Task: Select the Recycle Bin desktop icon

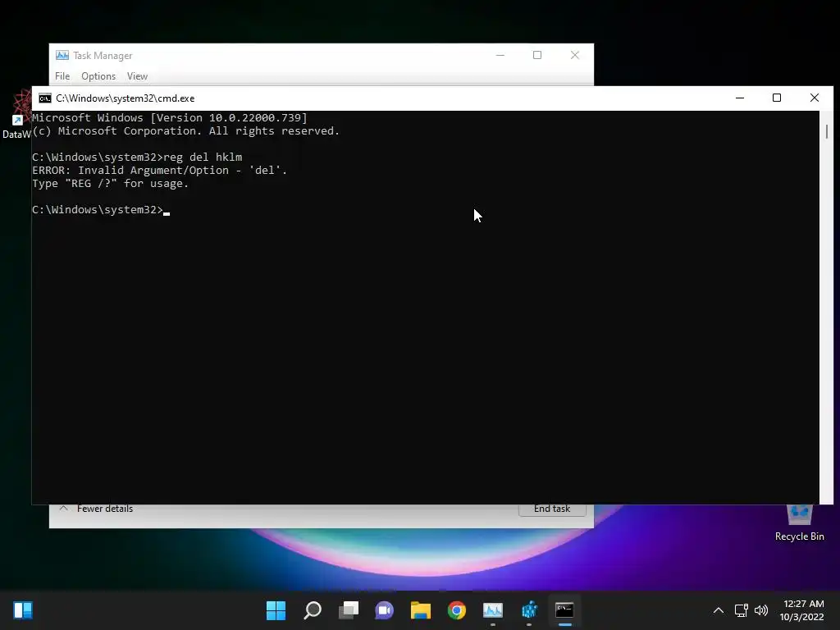Action: pyautogui.click(x=799, y=521)
